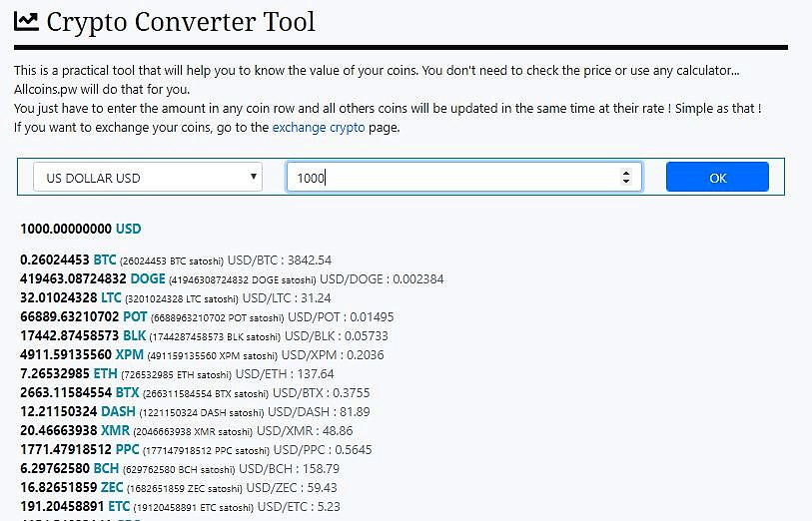Select the DOGE coin link
This screenshot has width=812, height=521.
[148, 278]
